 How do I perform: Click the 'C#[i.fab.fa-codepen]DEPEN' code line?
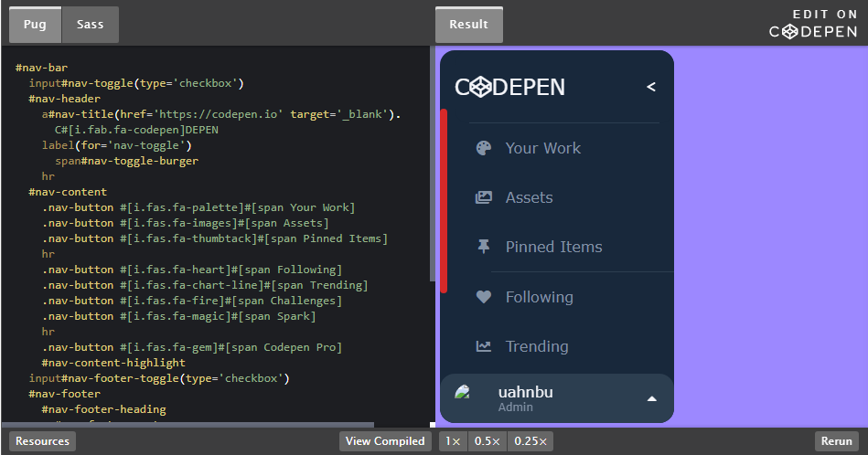[136, 130]
